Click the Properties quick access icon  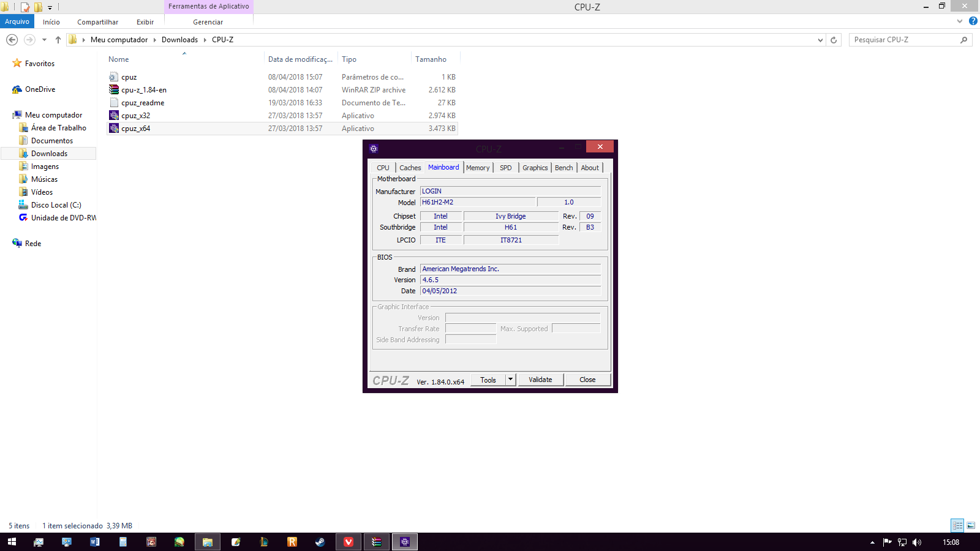(x=25, y=7)
